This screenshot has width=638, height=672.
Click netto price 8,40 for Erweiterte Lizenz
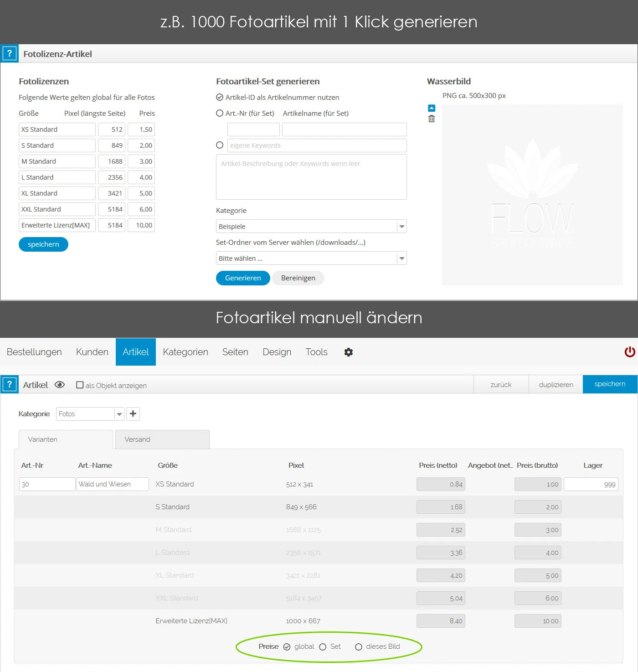click(441, 621)
